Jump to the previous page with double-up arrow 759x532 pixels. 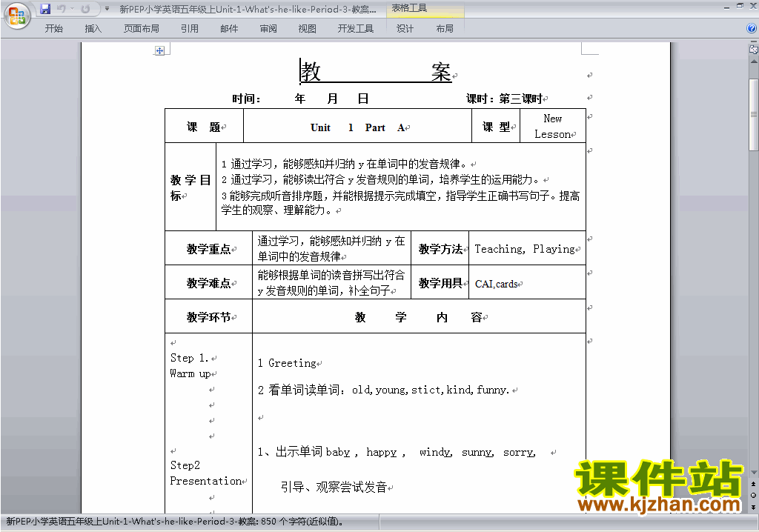754,484
